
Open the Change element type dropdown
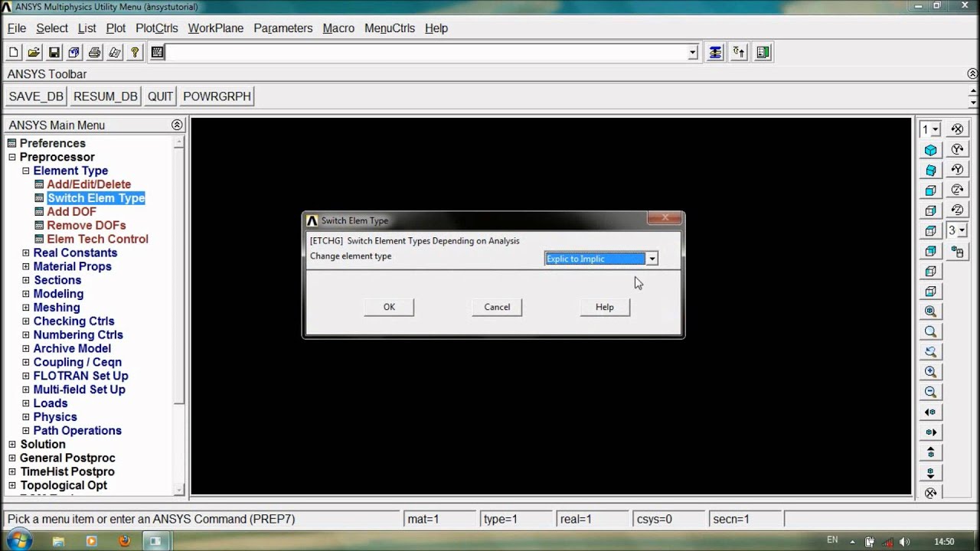pyautogui.click(x=652, y=259)
